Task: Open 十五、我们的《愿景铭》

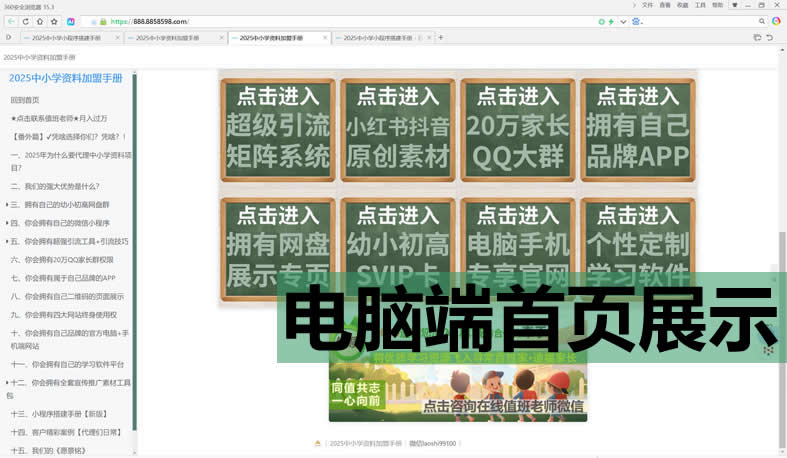Action: 48,450
